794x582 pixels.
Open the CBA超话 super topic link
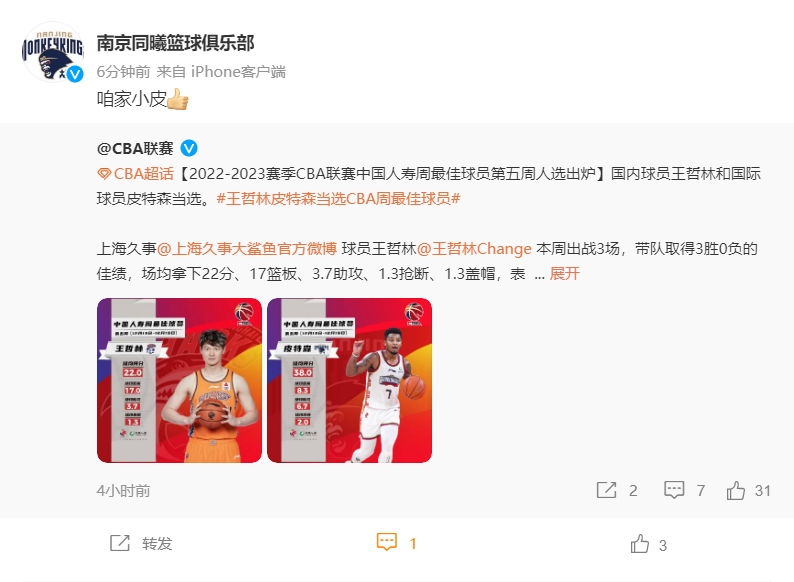[x=144, y=174]
